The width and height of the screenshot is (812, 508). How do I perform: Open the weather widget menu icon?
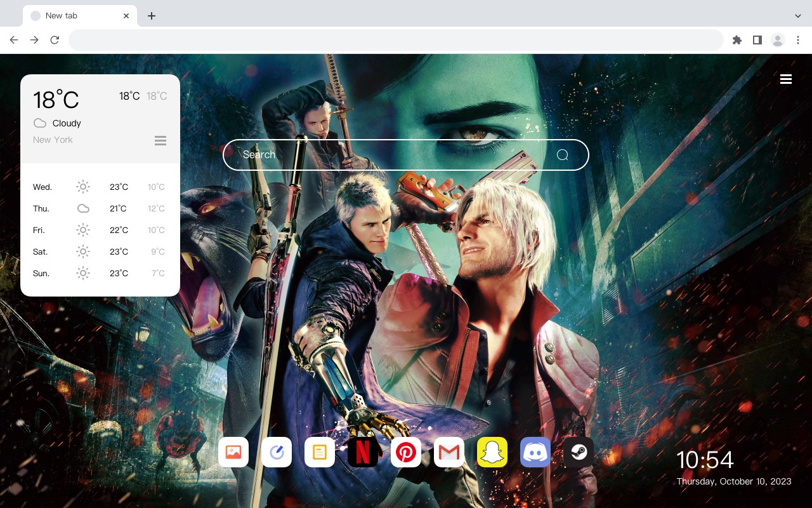(x=160, y=140)
